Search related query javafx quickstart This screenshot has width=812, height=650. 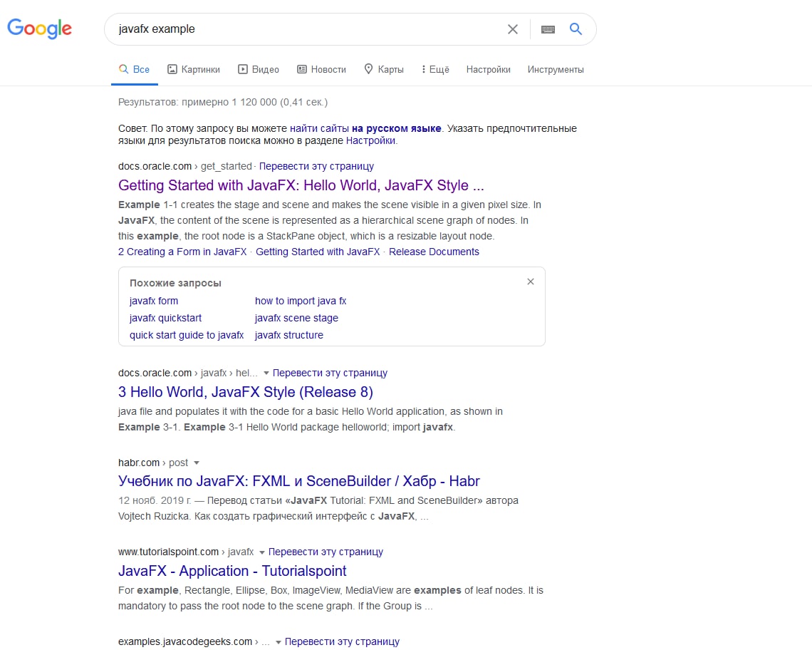tap(166, 318)
